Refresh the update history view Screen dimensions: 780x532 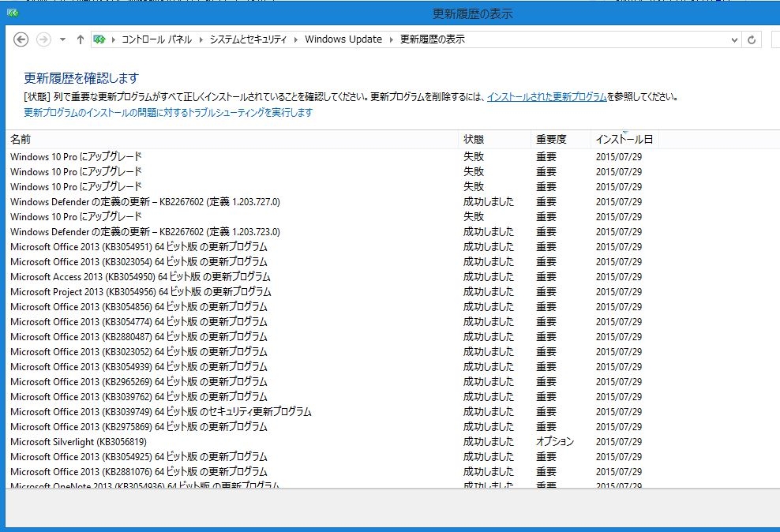coord(752,39)
